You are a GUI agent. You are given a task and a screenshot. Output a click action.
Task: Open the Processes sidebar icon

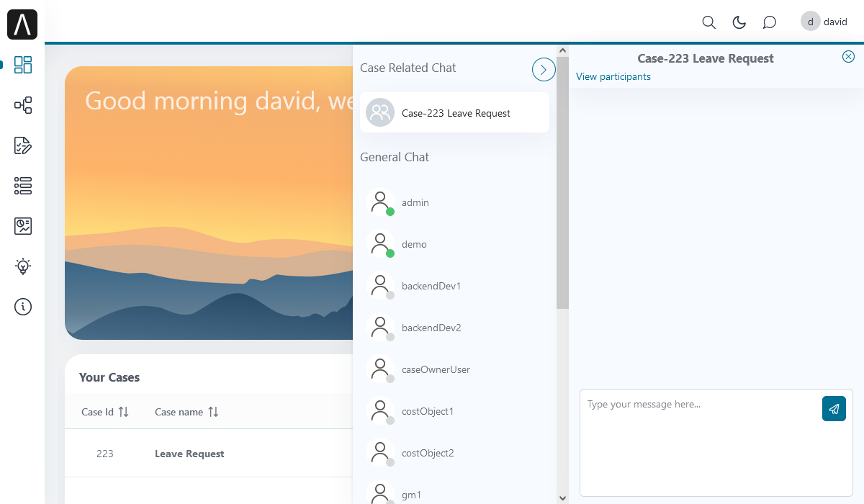click(x=23, y=105)
